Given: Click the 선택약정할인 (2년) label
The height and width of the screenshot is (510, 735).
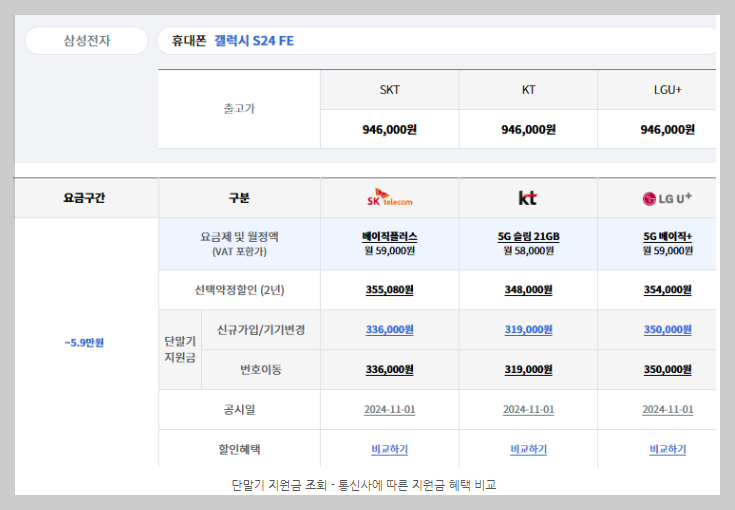Looking at the screenshot, I should click(x=239, y=290).
